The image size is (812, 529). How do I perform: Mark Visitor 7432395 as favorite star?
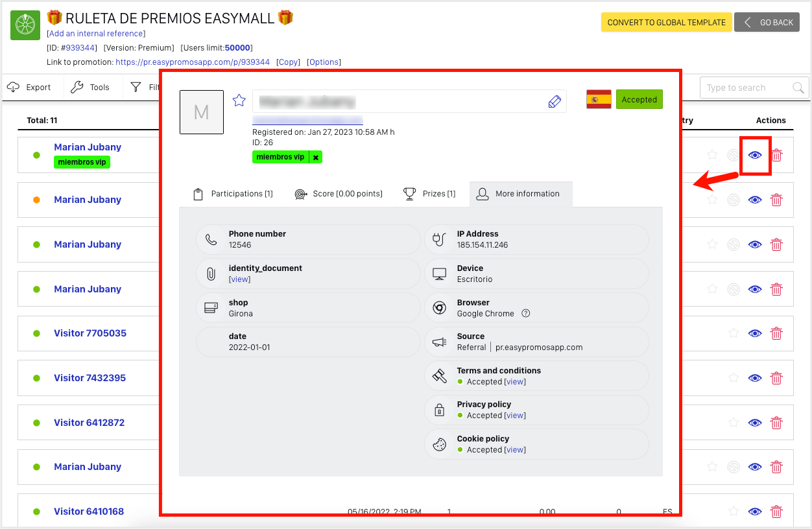pos(734,378)
